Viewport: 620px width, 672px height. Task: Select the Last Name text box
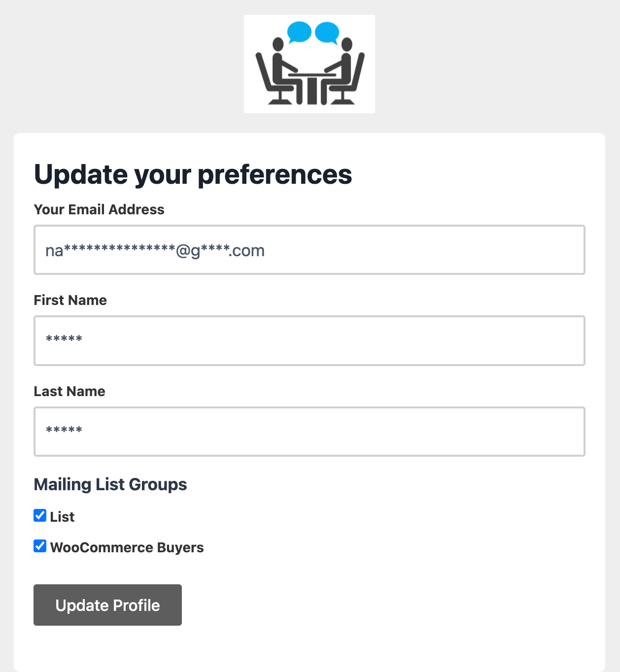coord(310,432)
